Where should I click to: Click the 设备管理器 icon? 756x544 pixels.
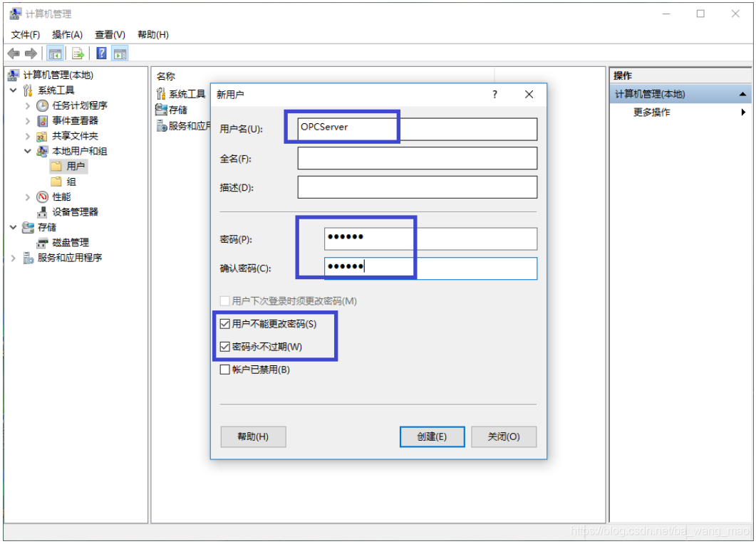click(43, 212)
